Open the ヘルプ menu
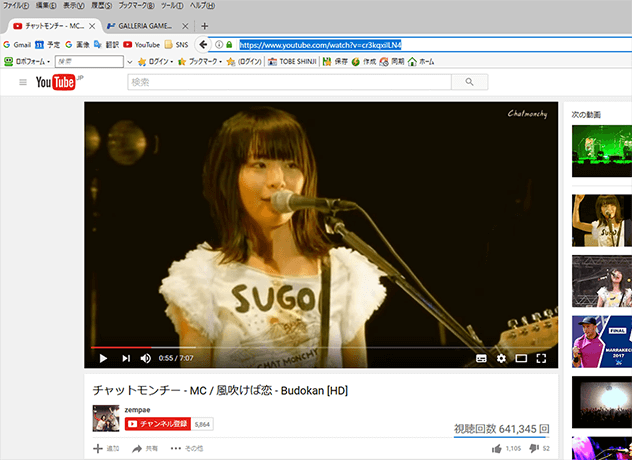Screen dimensions: 632x460 pos(202,6)
